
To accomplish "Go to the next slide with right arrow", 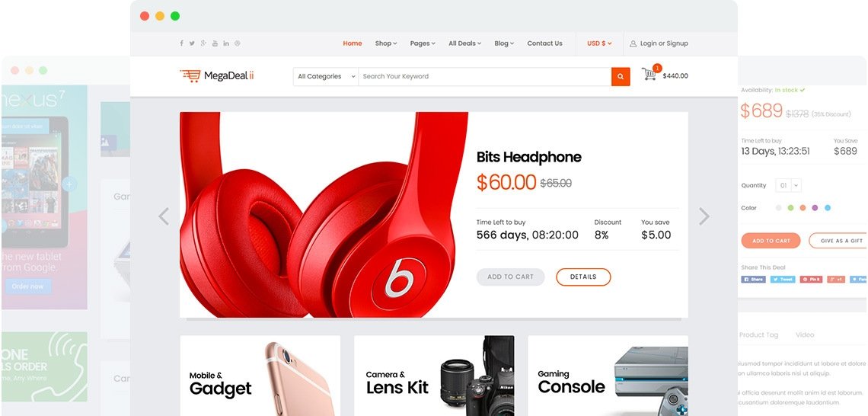I will point(704,216).
